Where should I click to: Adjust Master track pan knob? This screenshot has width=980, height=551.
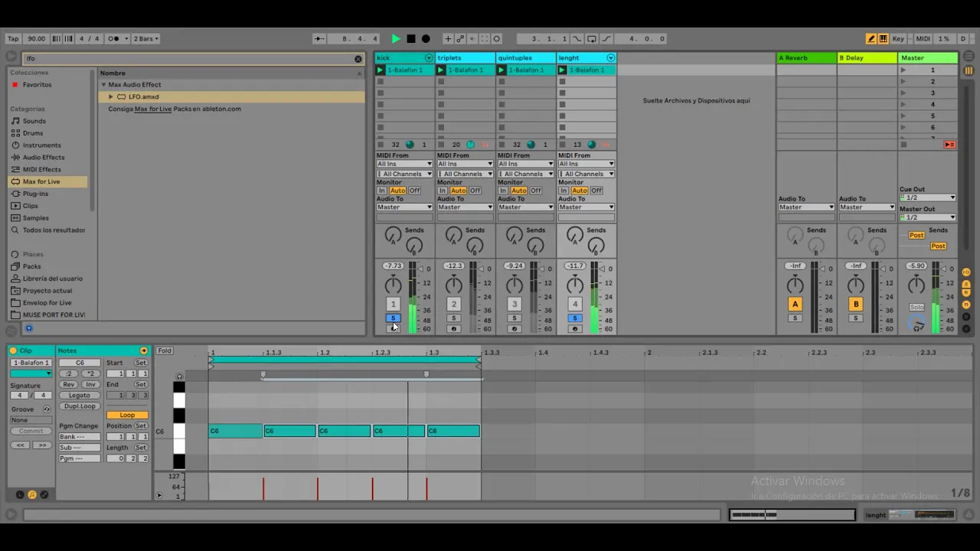click(916, 285)
